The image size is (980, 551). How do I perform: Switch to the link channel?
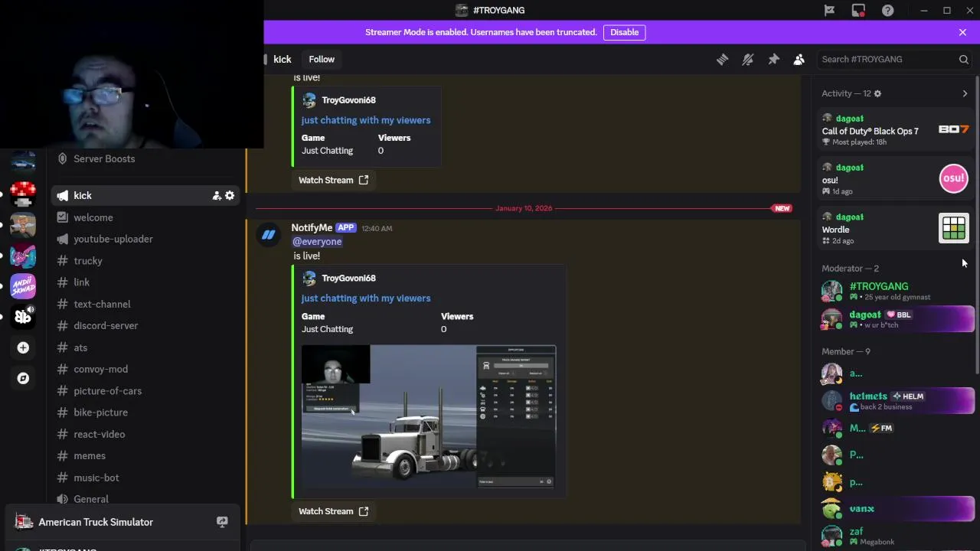click(145, 282)
